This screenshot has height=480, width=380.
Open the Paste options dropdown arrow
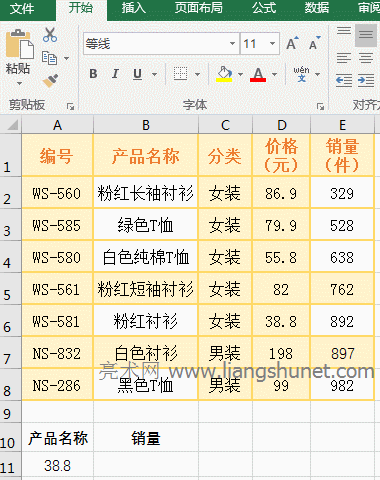(19, 83)
